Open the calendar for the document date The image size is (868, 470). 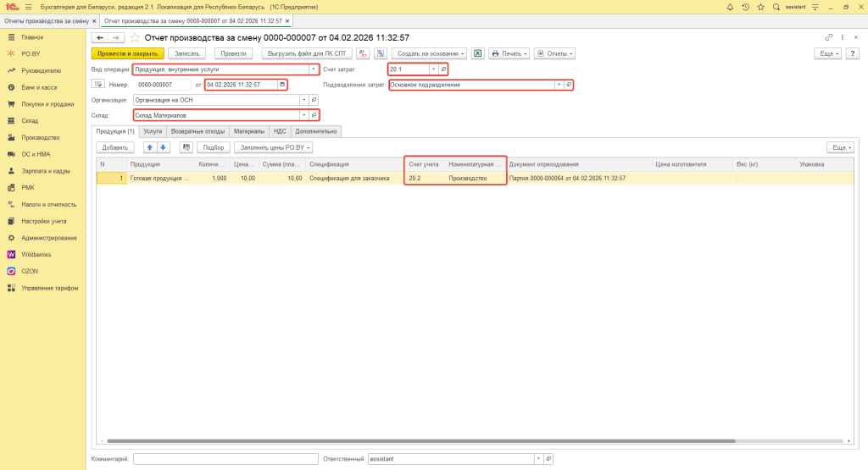[x=281, y=85]
